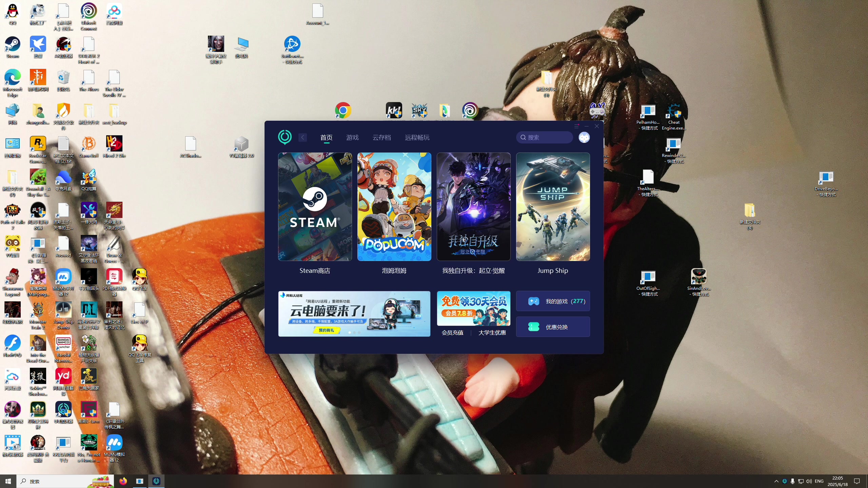Open the 我独自升级：起立·觉醒 card

click(x=473, y=213)
